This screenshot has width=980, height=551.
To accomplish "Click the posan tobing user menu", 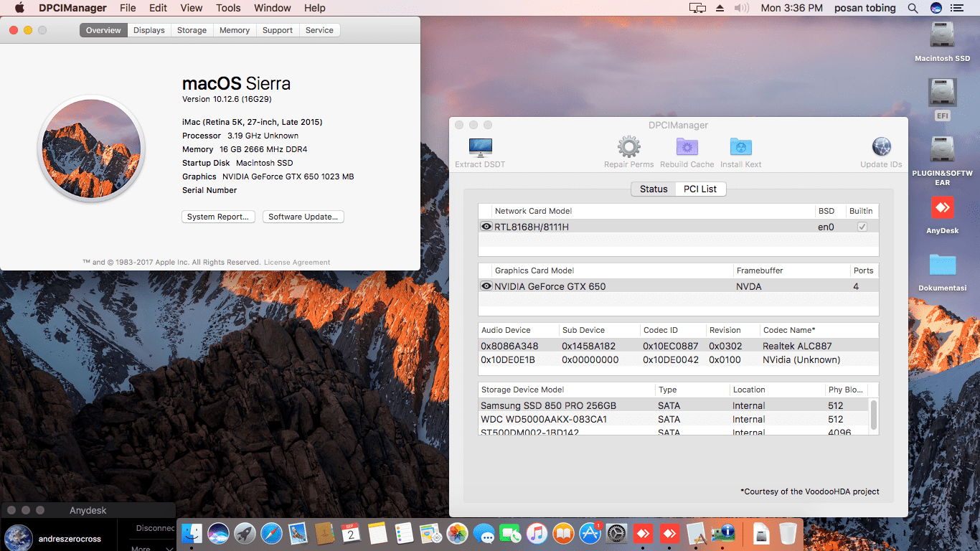I will (865, 8).
